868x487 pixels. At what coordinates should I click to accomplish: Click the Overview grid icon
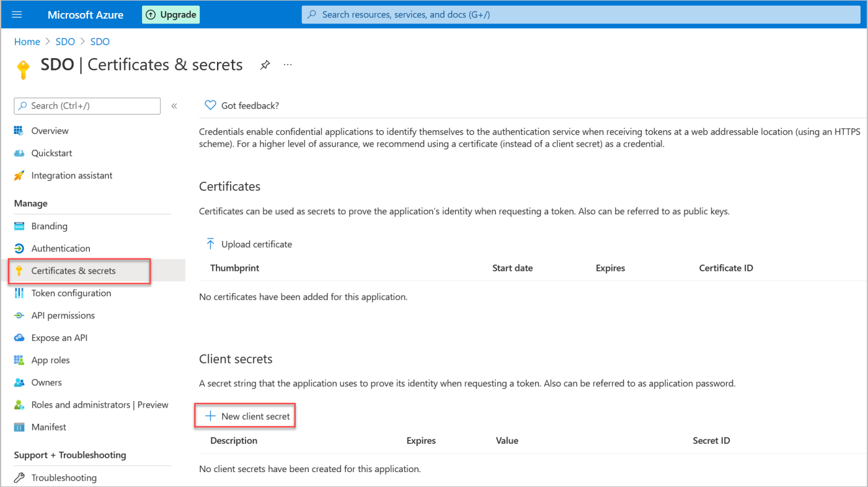[x=19, y=131]
